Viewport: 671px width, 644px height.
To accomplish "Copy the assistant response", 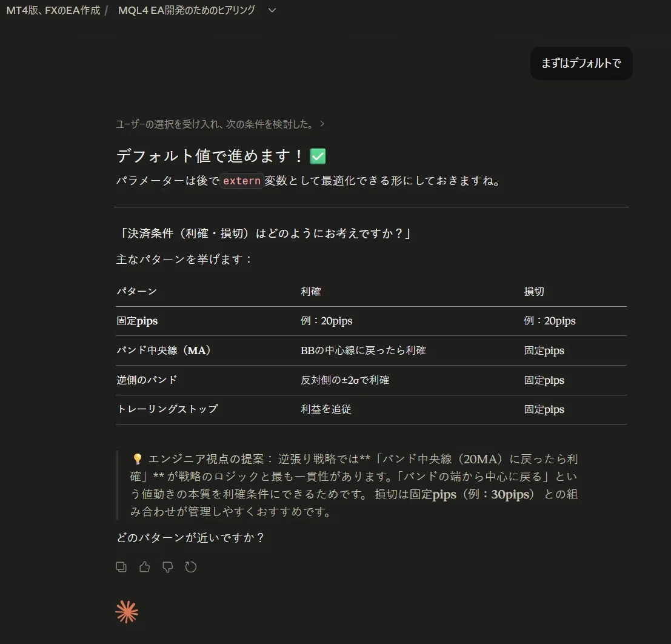I will [121, 567].
